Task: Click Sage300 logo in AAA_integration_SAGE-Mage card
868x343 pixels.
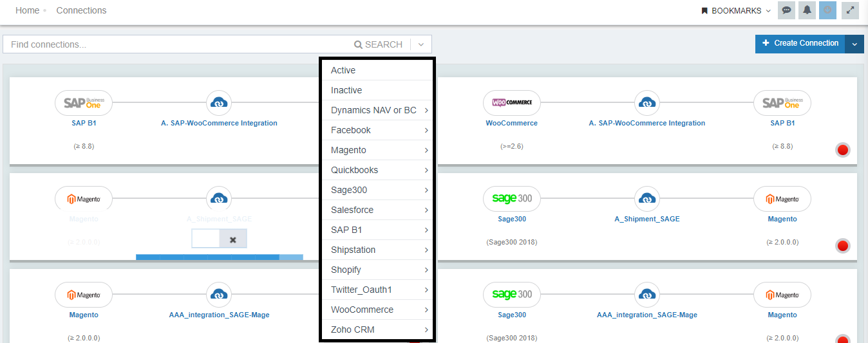Action: pyautogui.click(x=512, y=294)
